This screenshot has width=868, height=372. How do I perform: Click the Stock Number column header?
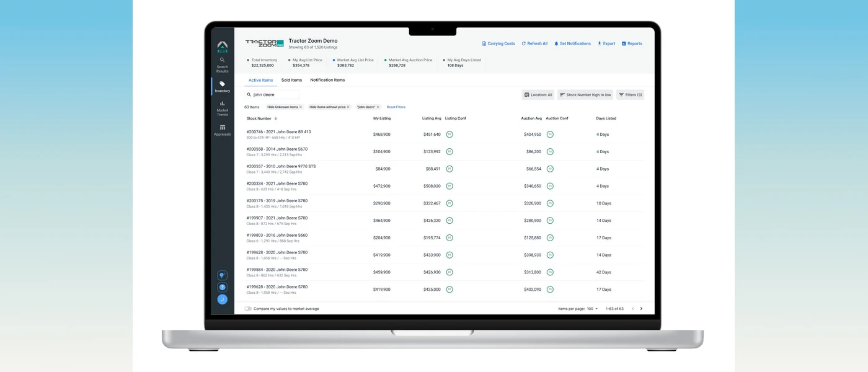[x=259, y=118]
